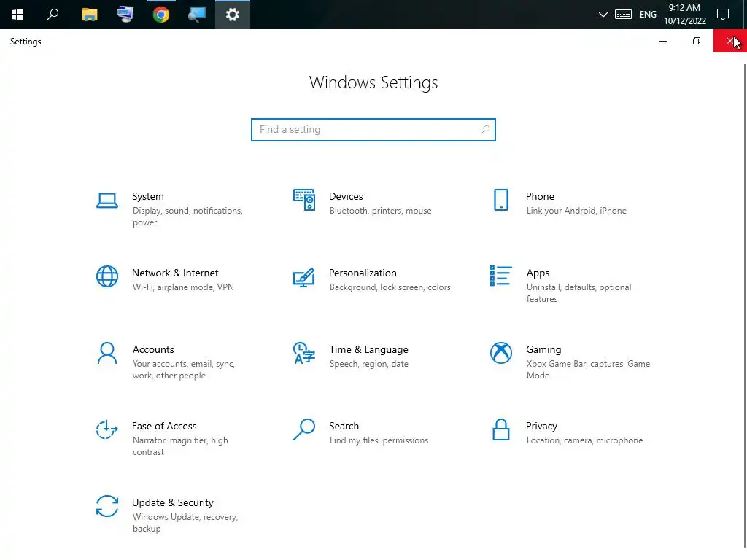The height and width of the screenshot is (560, 747).
Task: Click the clock showing 9:12 AM
Action: point(684,7)
